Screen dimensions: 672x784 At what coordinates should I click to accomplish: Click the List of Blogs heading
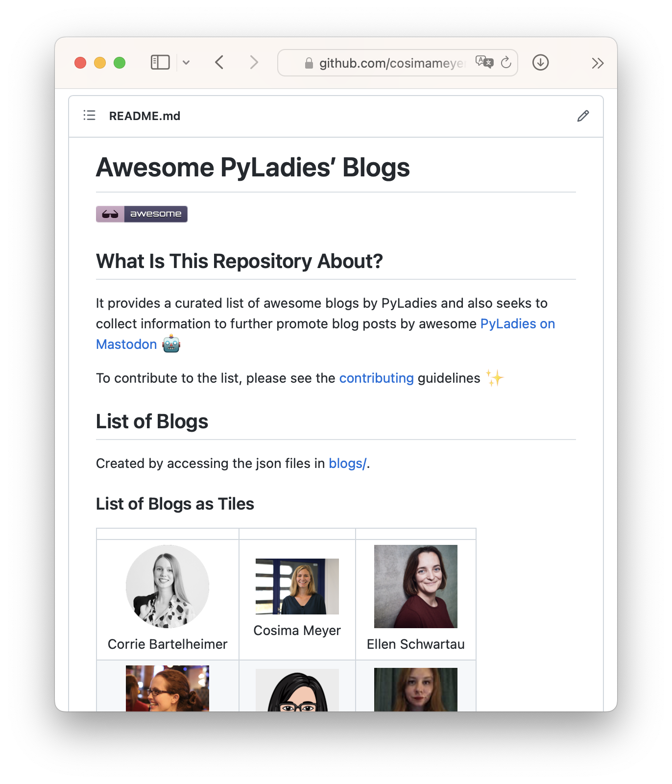(152, 421)
